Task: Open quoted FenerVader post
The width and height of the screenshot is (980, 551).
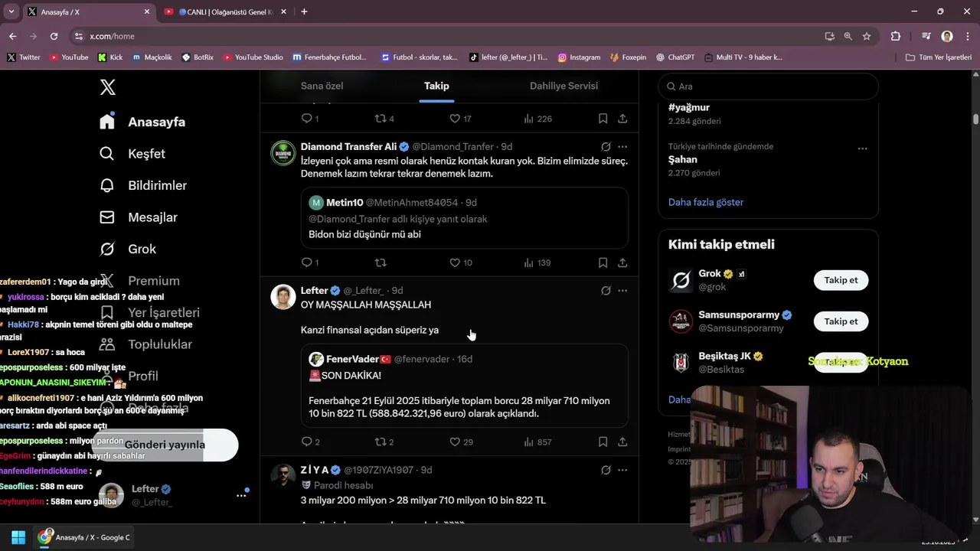Action: click(464, 386)
